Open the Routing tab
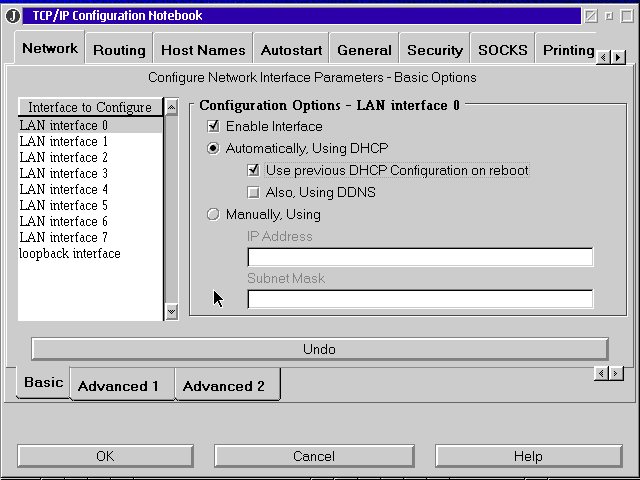 pyautogui.click(x=119, y=50)
